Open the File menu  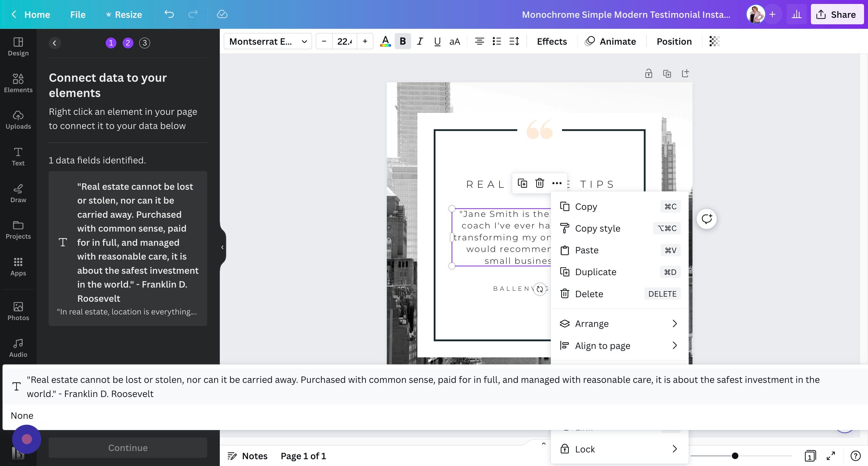[77, 14]
